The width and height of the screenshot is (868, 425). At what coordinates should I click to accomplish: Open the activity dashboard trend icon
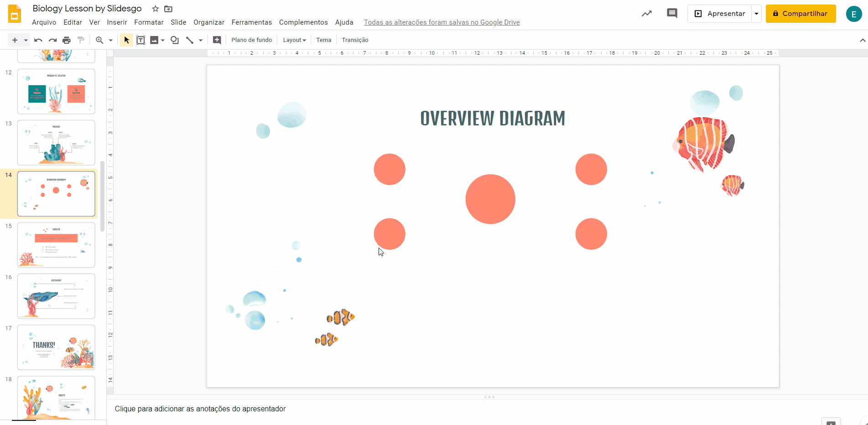(x=646, y=14)
